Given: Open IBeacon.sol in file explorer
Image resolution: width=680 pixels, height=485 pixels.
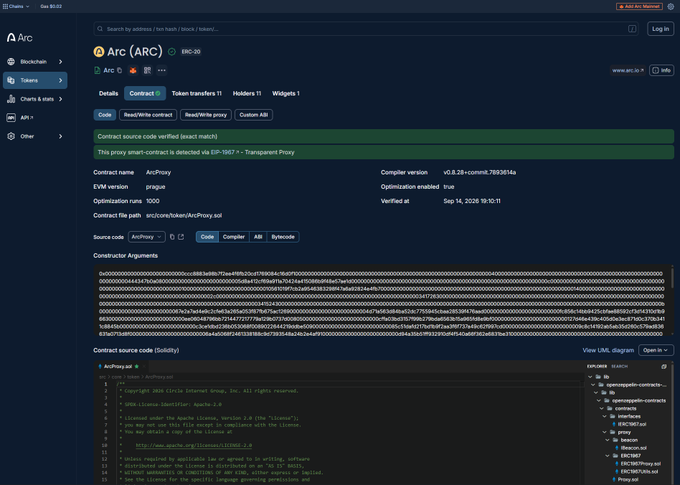Looking at the screenshot, I should [x=631, y=448].
